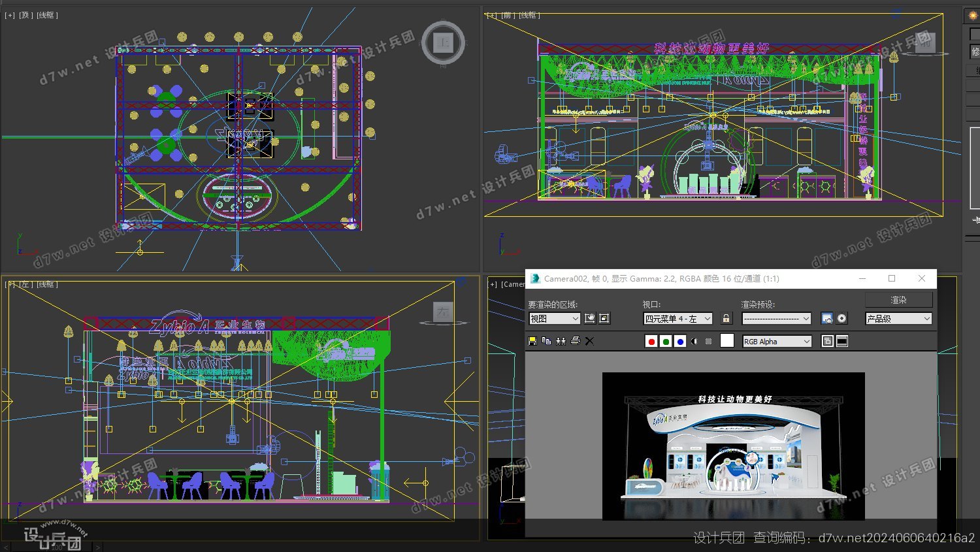980x552 pixels.
Task: Open the camera viewport [+] menu
Action: [493, 284]
